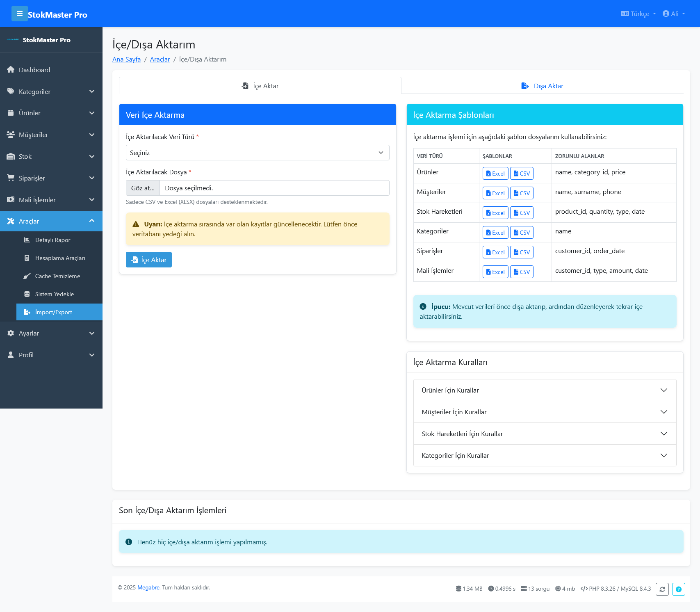Follow the Ana Sayfa breadcrumb link
The width and height of the screenshot is (700, 612).
click(126, 59)
